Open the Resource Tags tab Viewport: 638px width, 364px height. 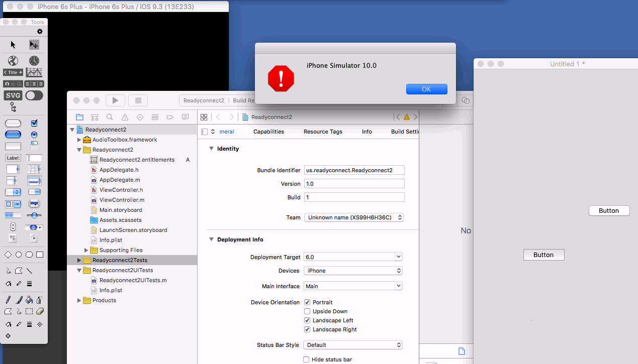tap(323, 132)
